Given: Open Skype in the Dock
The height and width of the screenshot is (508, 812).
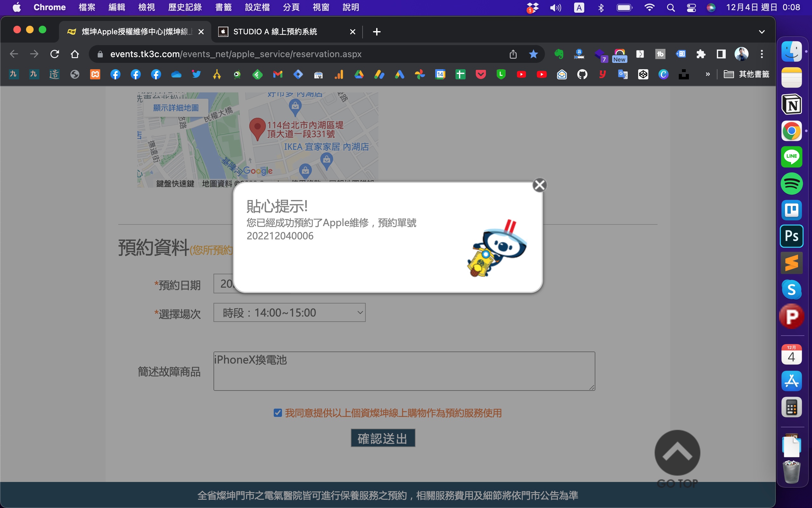Looking at the screenshot, I should 791,289.
